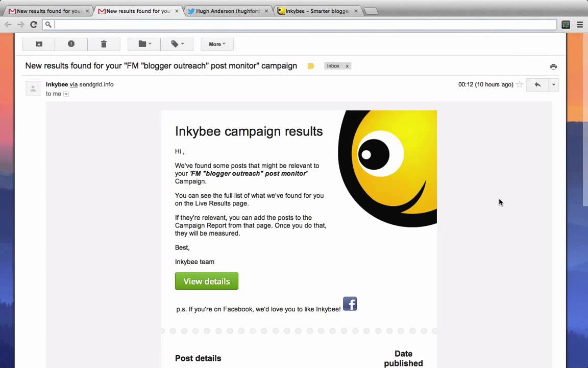Click the sender avatar placeholder

(x=33, y=88)
